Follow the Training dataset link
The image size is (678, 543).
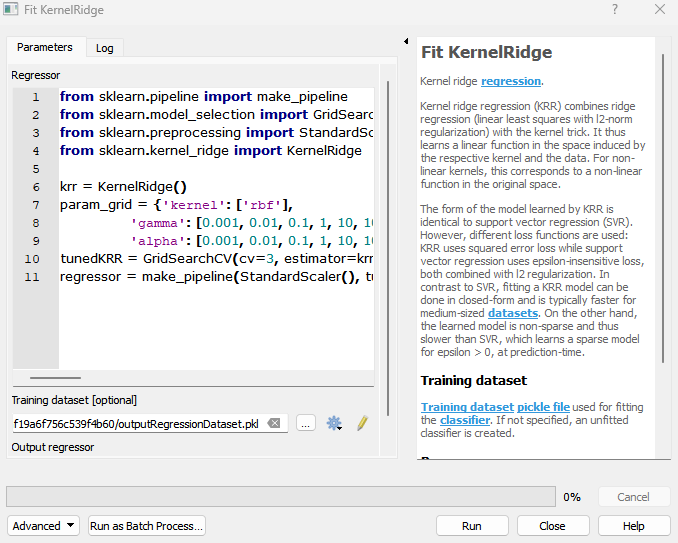[x=467, y=407]
